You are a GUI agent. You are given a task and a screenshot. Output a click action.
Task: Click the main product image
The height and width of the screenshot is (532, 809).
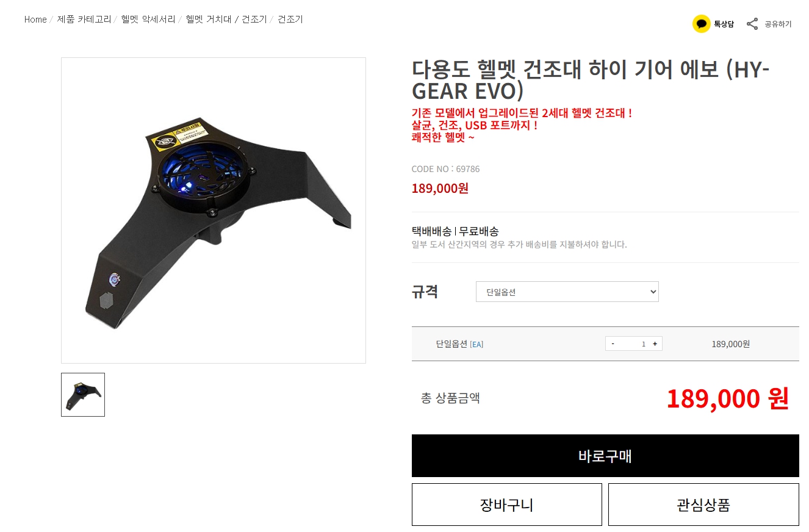(214, 210)
